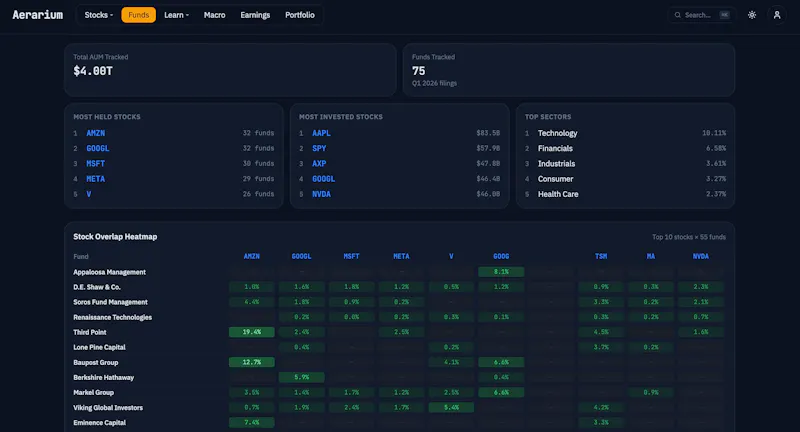The height and width of the screenshot is (432, 800).
Task: Open GOOGL in Most Invested Stocks
Action: coord(323,179)
